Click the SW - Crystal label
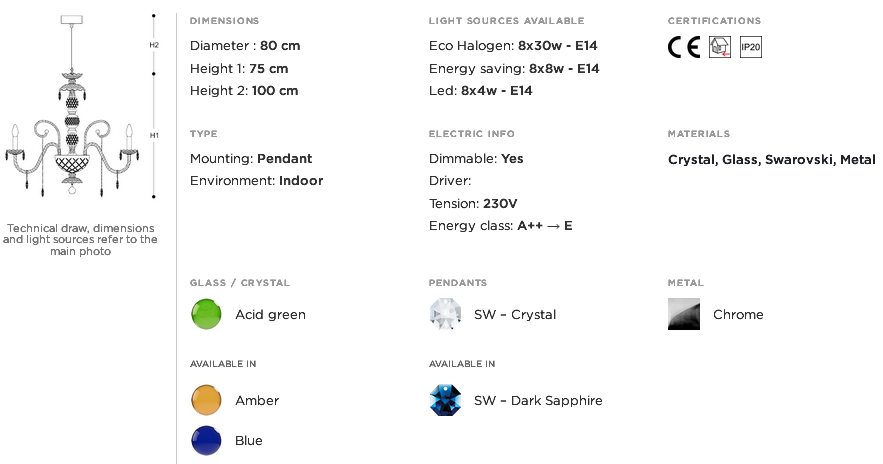The width and height of the screenshot is (883, 464). click(x=515, y=315)
